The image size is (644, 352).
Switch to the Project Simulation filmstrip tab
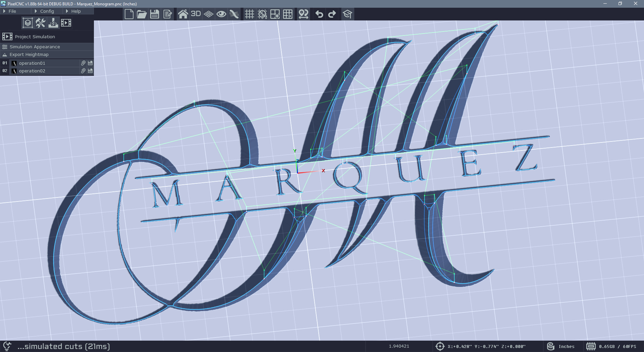[66, 23]
